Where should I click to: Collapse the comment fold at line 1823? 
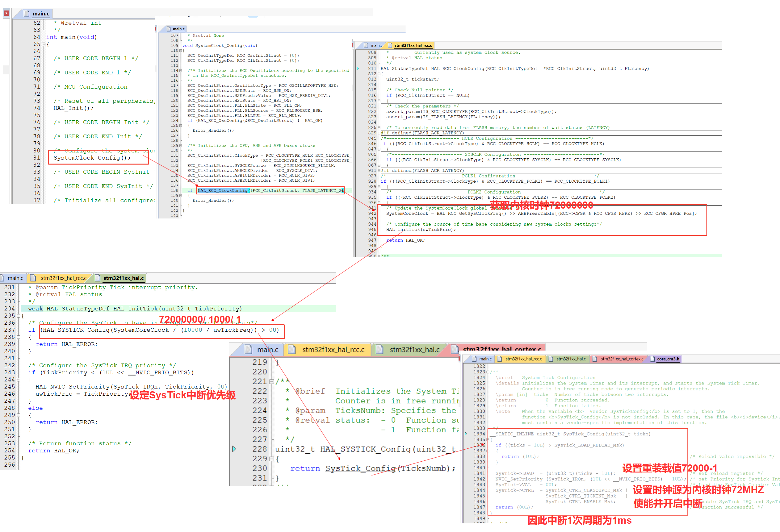488,372
